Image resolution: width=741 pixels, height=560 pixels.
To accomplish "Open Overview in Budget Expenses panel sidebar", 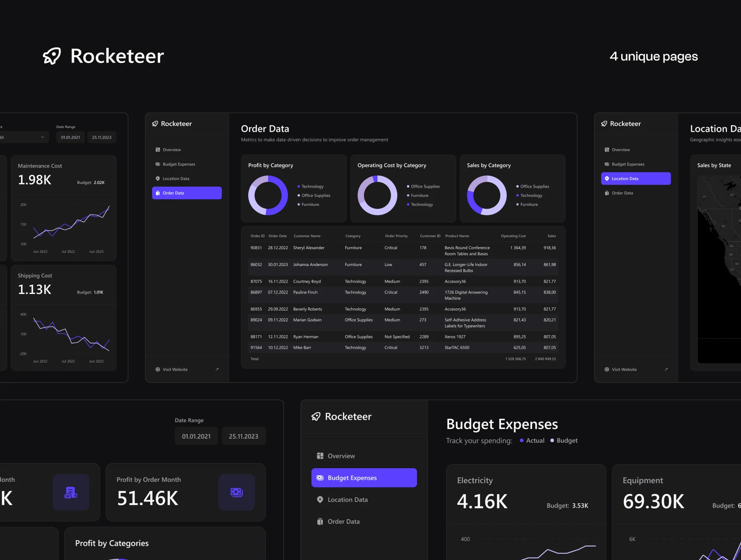I will pyautogui.click(x=364, y=456).
